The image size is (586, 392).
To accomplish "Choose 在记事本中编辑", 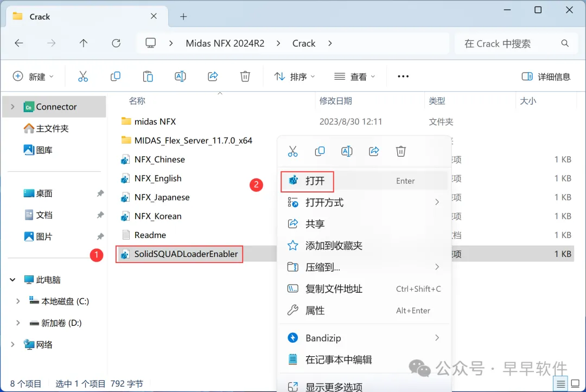I will click(x=364, y=359).
